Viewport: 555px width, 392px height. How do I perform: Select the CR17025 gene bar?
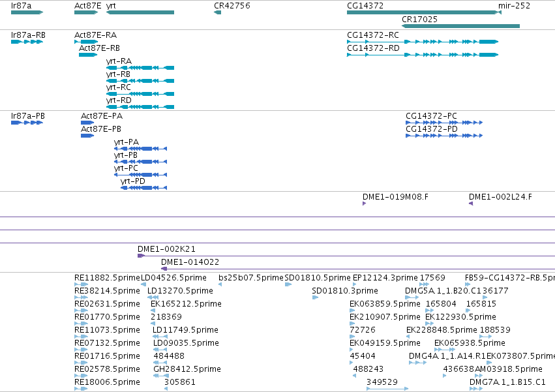pyautogui.click(x=460, y=26)
